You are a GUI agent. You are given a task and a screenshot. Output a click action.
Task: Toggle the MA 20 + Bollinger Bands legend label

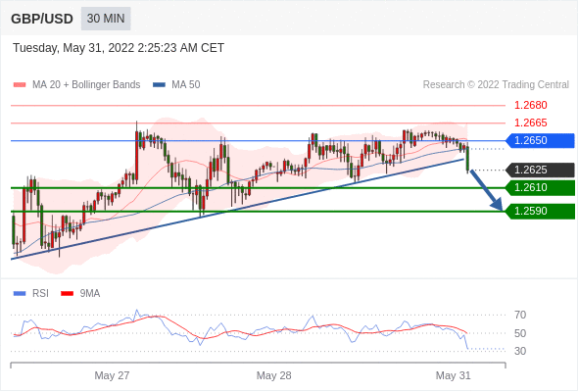click(x=86, y=85)
